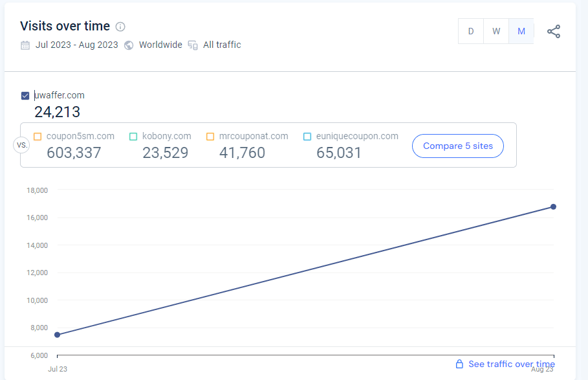Image resolution: width=588 pixels, height=380 pixels.
Task: Click the 16,000 y-axis label
Action: pos(37,218)
